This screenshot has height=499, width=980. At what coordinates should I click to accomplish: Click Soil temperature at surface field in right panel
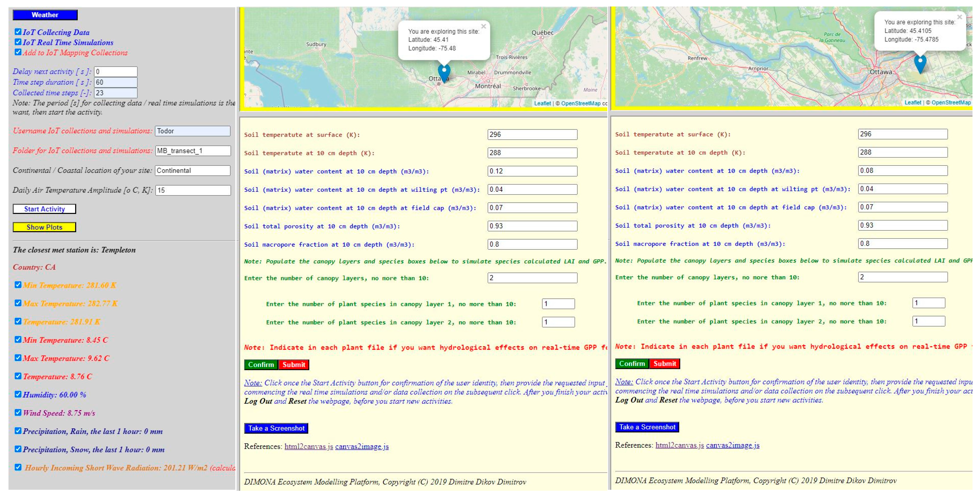(903, 134)
